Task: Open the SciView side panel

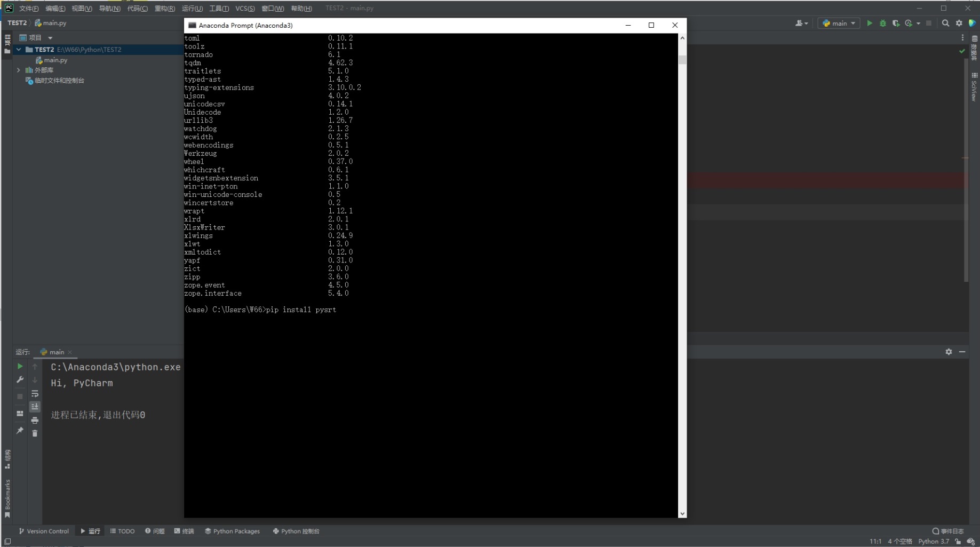Action: [x=974, y=87]
